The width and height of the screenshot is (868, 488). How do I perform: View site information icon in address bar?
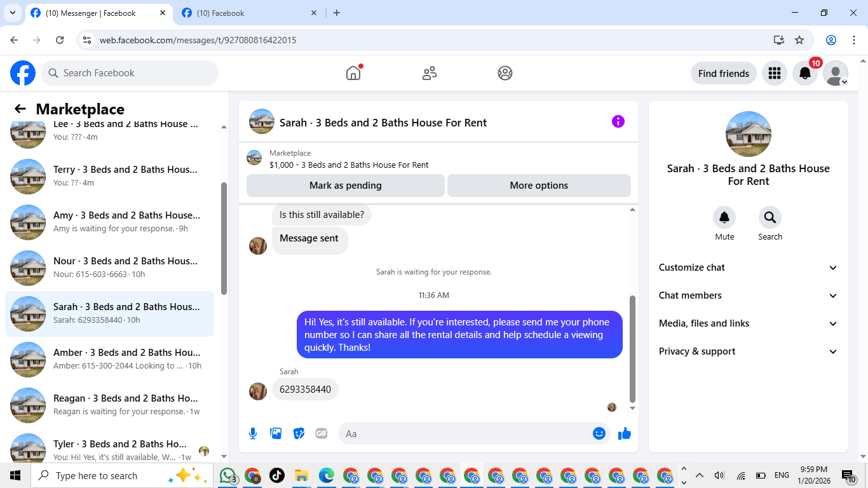click(x=88, y=40)
